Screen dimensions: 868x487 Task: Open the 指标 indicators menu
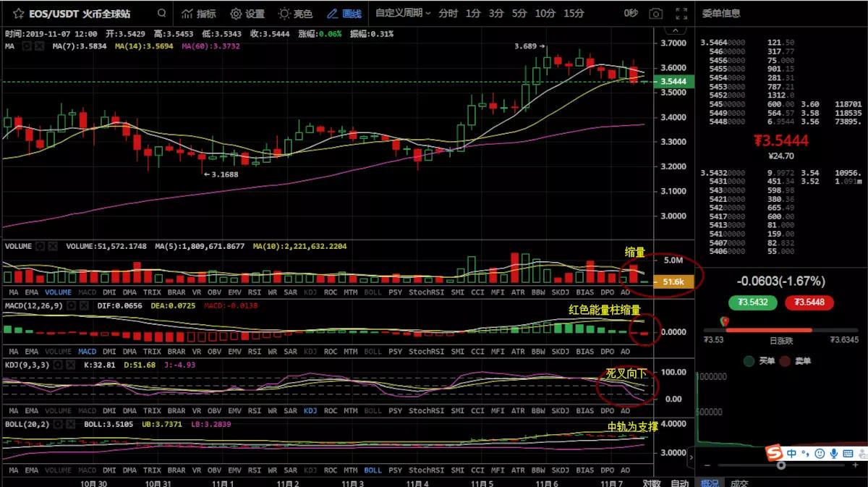click(199, 14)
